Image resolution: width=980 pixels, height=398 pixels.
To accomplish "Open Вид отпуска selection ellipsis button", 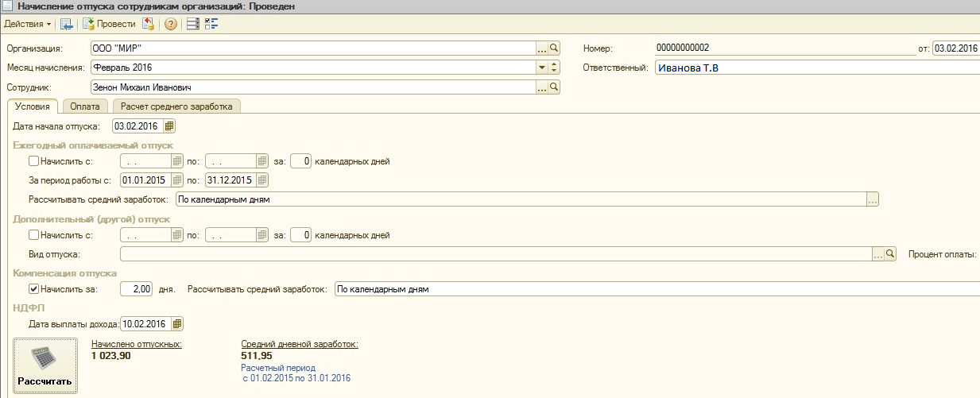I will point(878,254).
